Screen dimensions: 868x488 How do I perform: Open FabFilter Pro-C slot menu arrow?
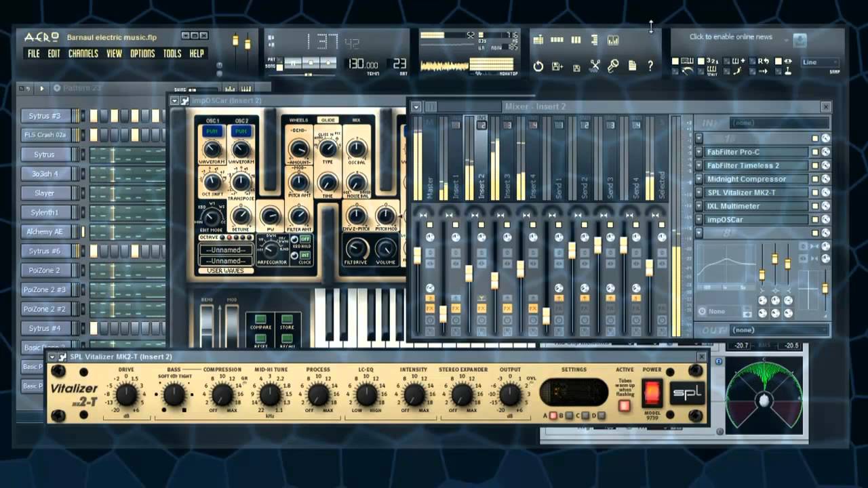(x=699, y=152)
